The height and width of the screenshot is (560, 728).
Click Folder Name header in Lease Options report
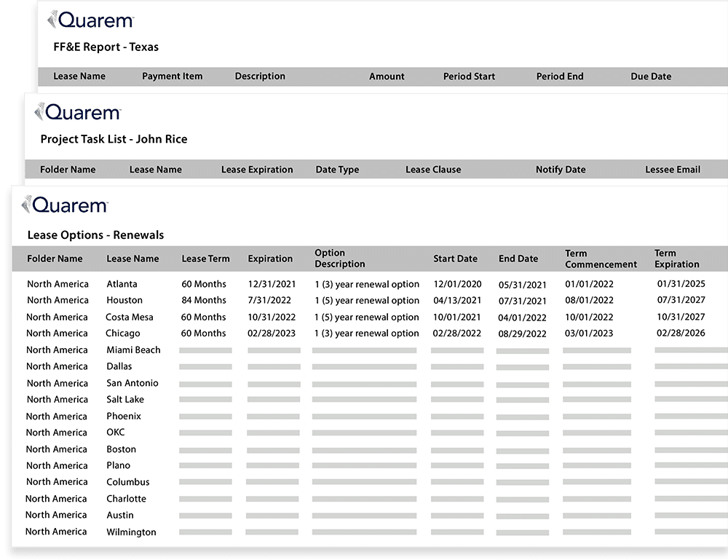pyautogui.click(x=55, y=259)
